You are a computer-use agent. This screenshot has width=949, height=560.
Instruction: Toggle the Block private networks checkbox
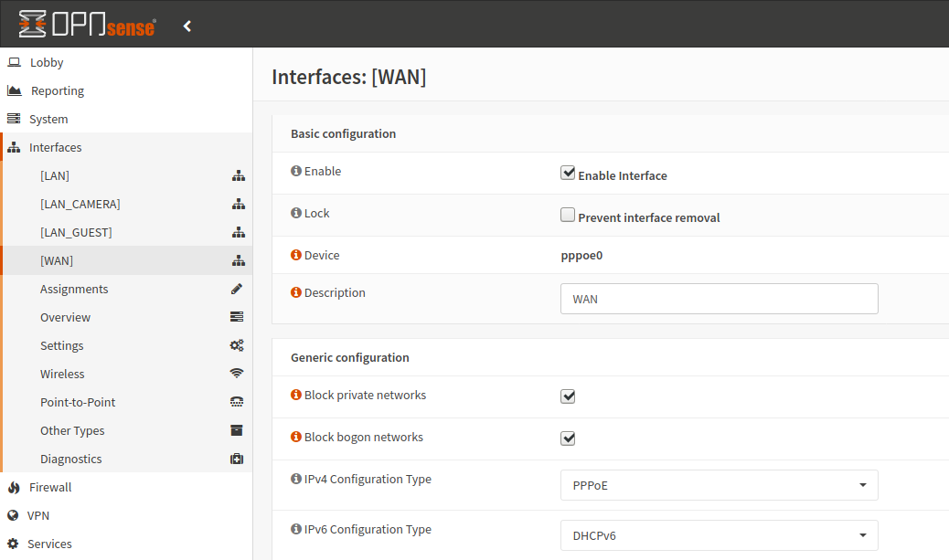(x=568, y=396)
